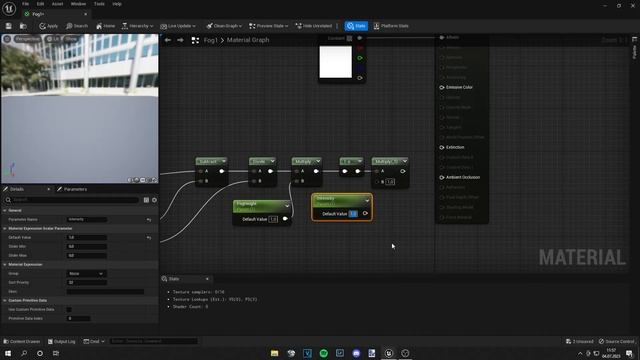
Task: Close the Fog1 asset tab
Action: [85, 14]
